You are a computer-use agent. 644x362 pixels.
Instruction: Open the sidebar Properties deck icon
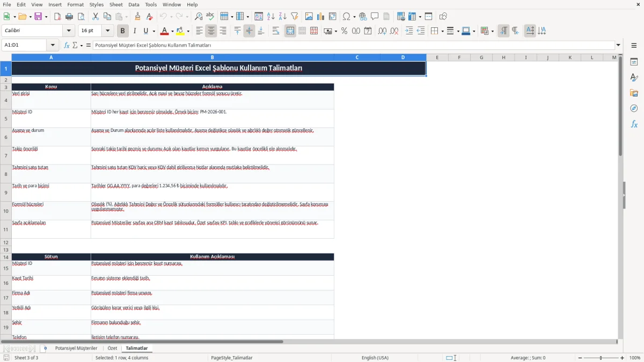coord(634,62)
